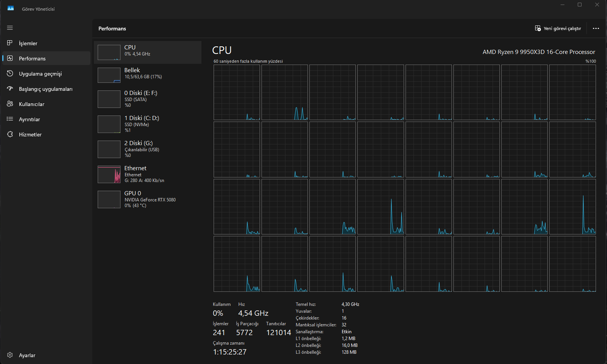Click the Kullanım 0% value
607x364 pixels.
218,313
